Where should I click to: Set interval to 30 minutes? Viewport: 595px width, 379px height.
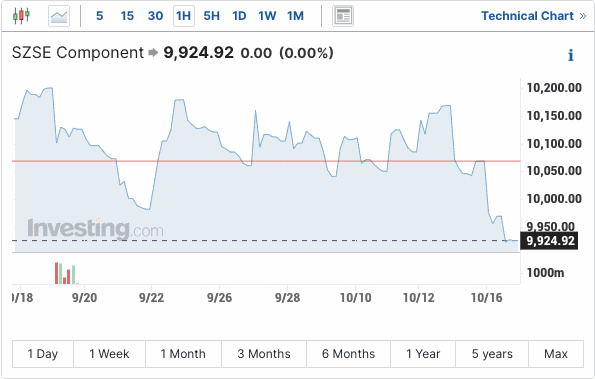(156, 16)
